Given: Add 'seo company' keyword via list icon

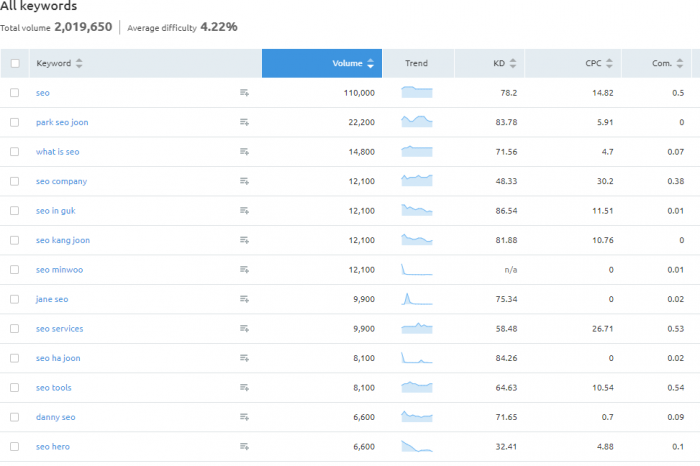Looking at the screenshot, I should tap(244, 181).
